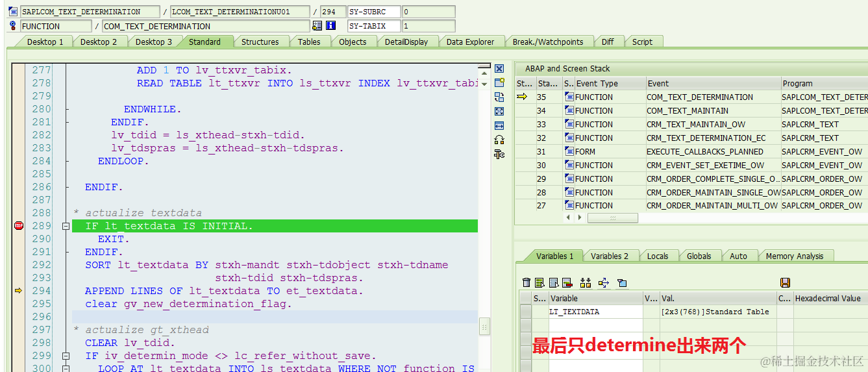Click the blue branching arrows icon
This screenshot has height=372, width=868.
point(603,282)
